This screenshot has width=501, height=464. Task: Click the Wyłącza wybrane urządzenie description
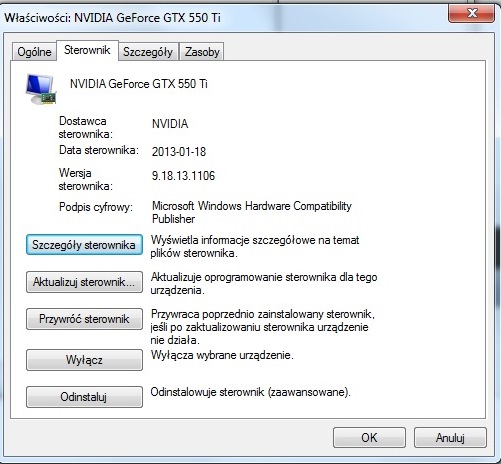[x=222, y=355]
